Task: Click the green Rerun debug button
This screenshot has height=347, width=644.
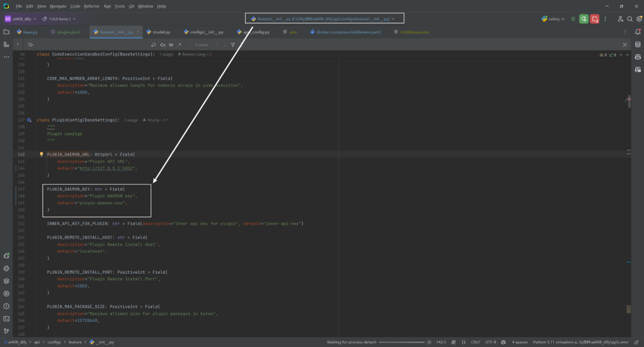Action: click(584, 19)
